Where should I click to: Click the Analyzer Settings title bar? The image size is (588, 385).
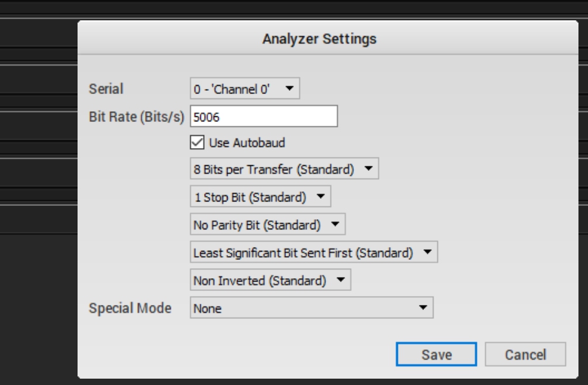pos(328,38)
